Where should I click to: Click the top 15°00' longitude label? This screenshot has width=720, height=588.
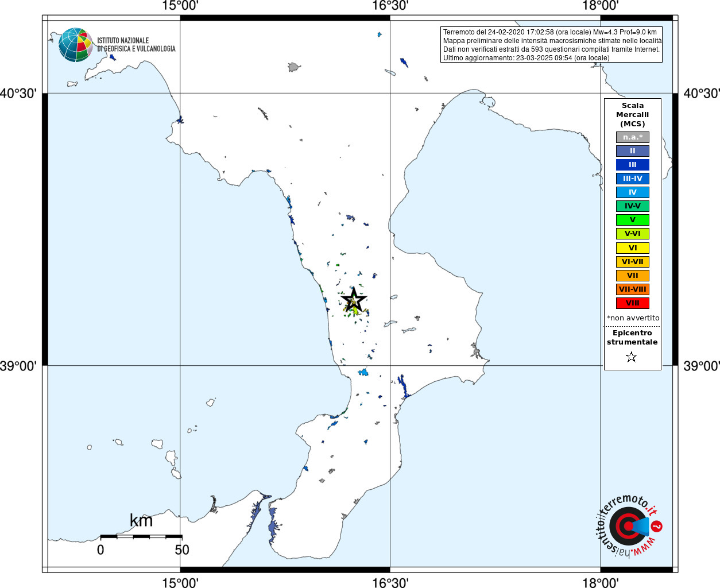(180, 6)
